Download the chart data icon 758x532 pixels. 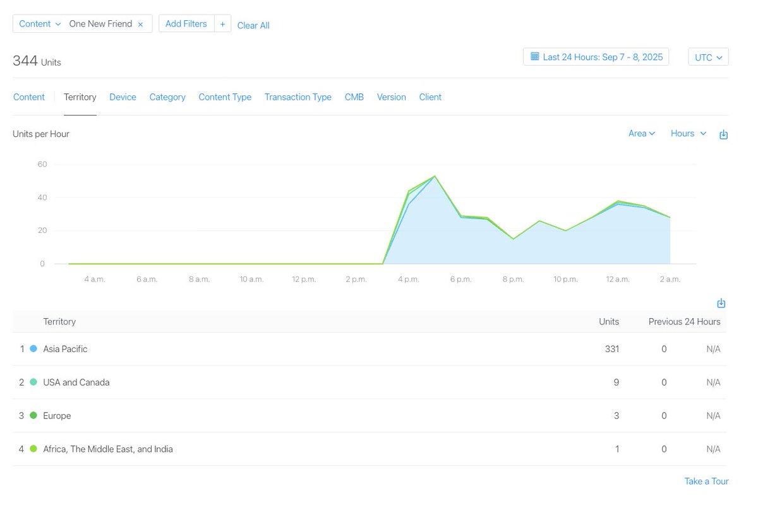pyautogui.click(x=724, y=134)
